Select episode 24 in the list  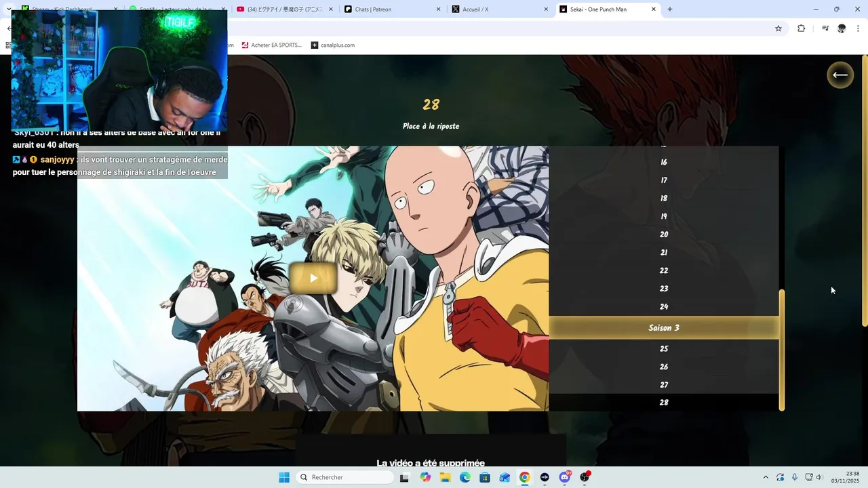coord(664,307)
